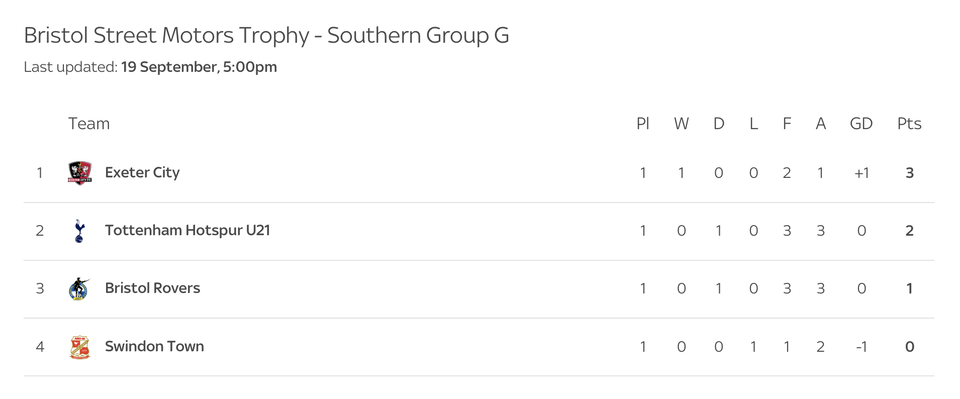Open the Exeter City team link

[142, 173]
